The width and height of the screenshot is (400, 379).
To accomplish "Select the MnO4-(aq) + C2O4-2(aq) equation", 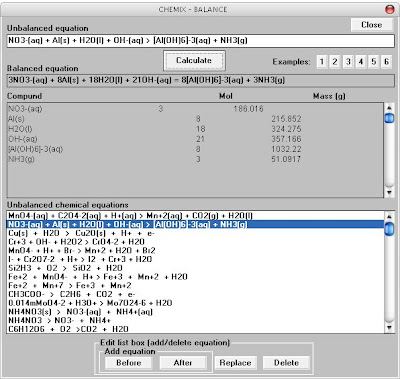I will pyautogui.click(x=195, y=216).
